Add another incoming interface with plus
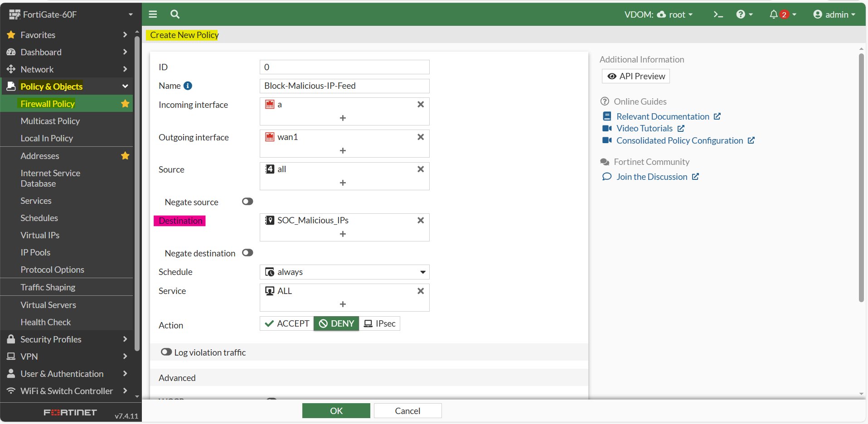 343,118
